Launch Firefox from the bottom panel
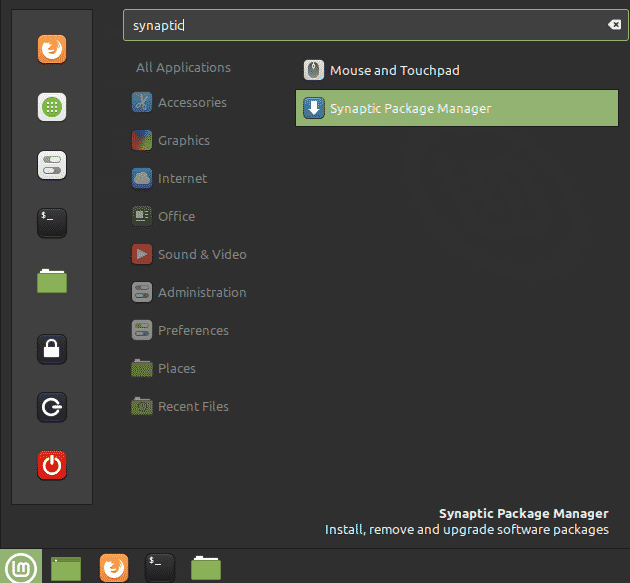The image size is (630, 583). [x=114, y=568]
